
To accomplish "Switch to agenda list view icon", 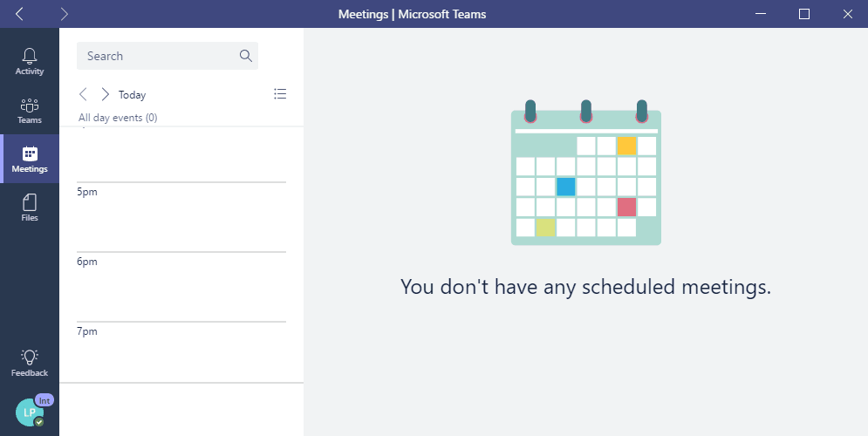I will coord(280,94).
